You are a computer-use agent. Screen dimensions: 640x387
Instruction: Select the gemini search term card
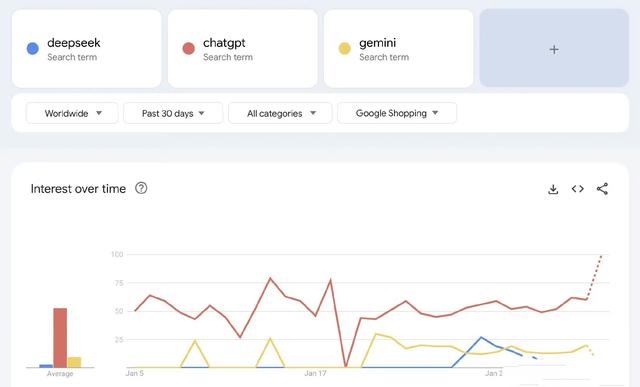click(x=398, y=49)
